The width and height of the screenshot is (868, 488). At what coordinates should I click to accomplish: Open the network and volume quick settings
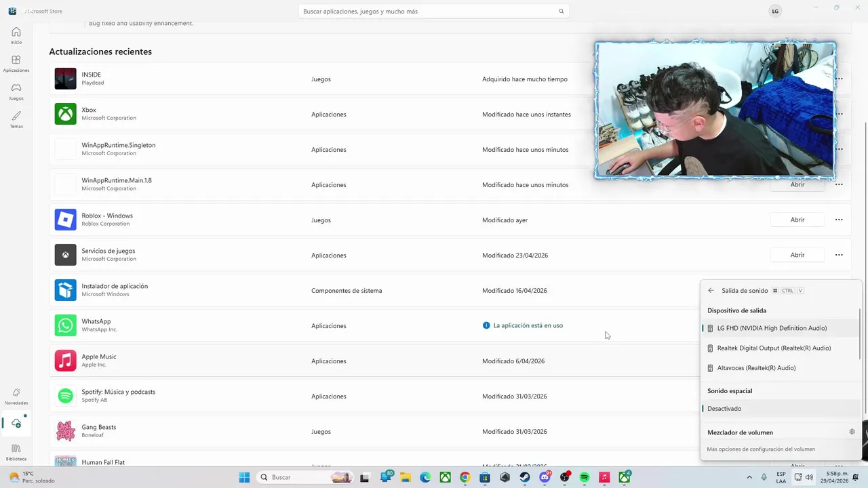click(803, 477)
